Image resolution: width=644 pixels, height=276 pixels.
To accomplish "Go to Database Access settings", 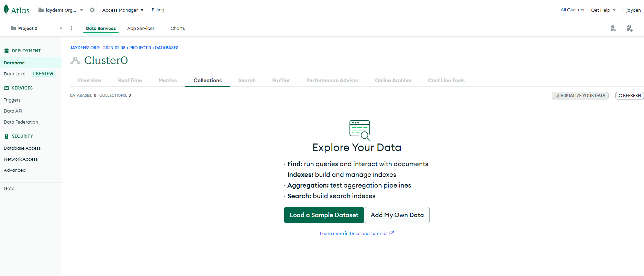I will coord(22,148).
